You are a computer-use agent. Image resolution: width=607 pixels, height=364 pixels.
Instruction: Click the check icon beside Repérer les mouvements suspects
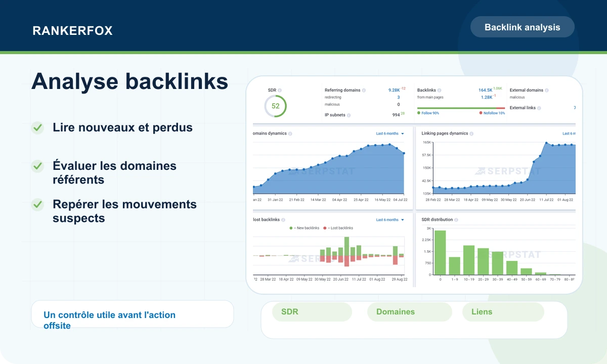click(x=37, y=204)
